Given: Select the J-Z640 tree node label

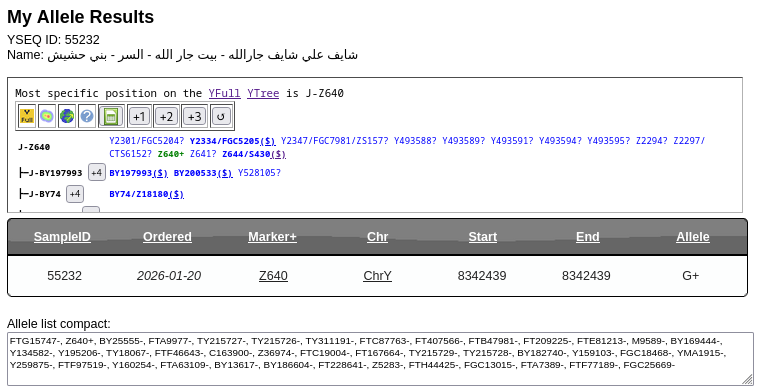Looking at the screenshot, I should 34,147.
